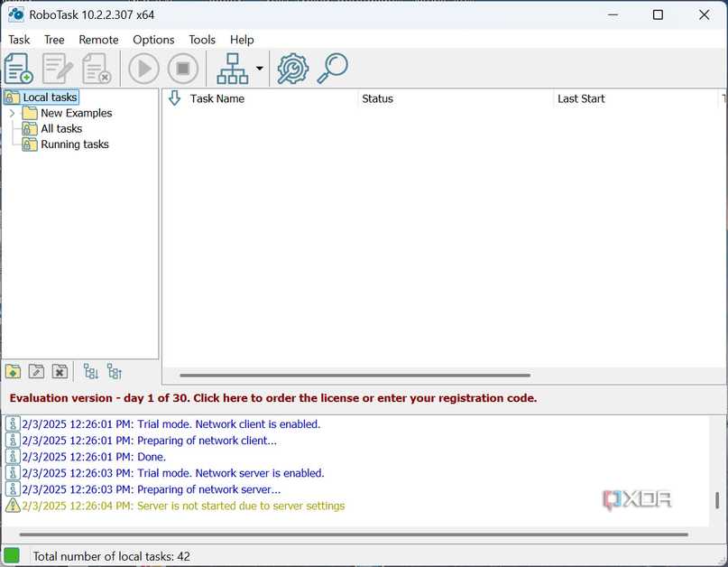The width and height of the screenshot is (728, 567).
Task: Open the Remote menu
Action: 98,40
